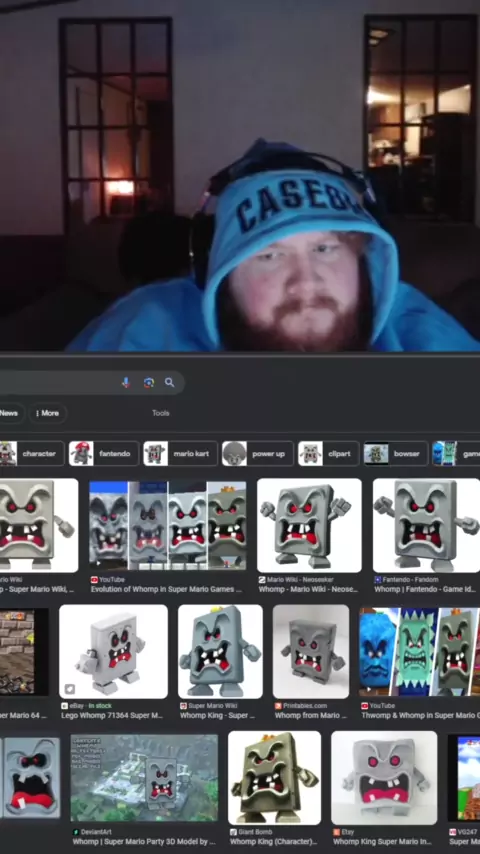Click the Fandom favicon beside Fantendo label

tap(378, 580)
